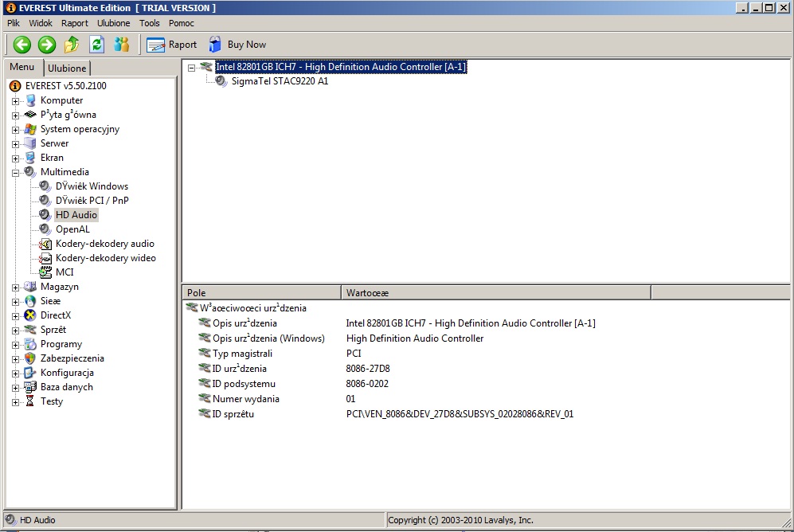Collapse the Intel 82801GB ICH7 controller node

191,68
